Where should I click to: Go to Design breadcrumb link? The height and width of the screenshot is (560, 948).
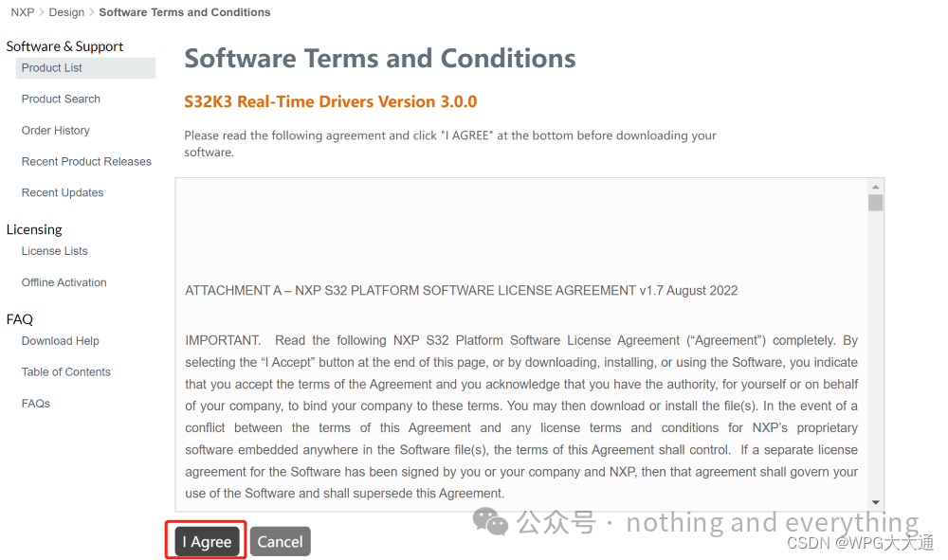coord(66,12)
